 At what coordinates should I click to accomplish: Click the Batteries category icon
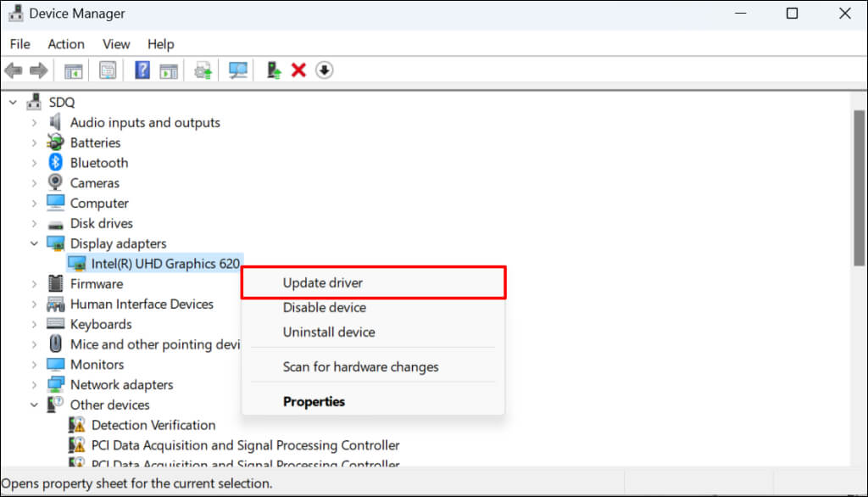[55, 142]
